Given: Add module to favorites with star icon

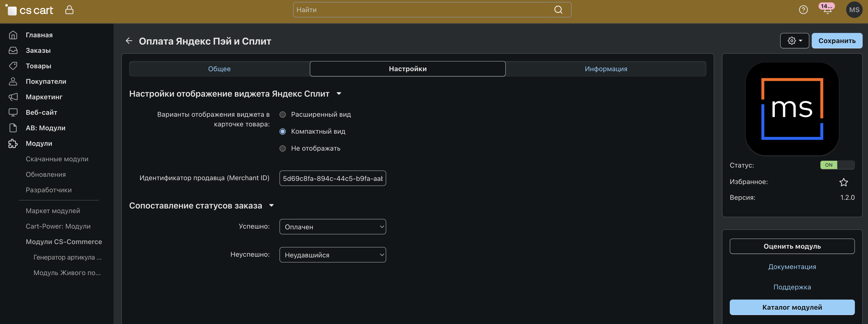Looking at the screenshot, I should (843, 182).
